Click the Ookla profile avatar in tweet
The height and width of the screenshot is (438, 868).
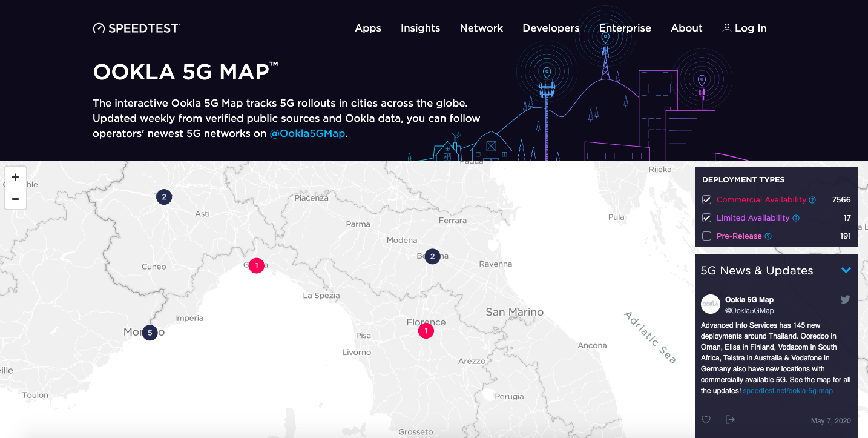(711, 304)
